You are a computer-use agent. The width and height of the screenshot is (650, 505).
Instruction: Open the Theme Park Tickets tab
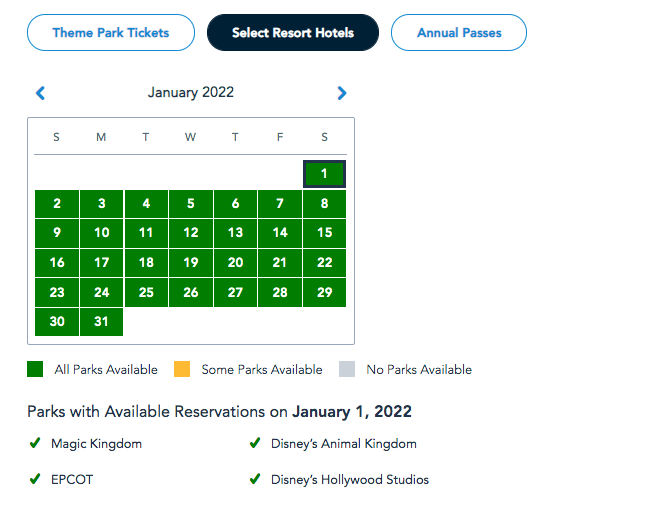point(111,32)
